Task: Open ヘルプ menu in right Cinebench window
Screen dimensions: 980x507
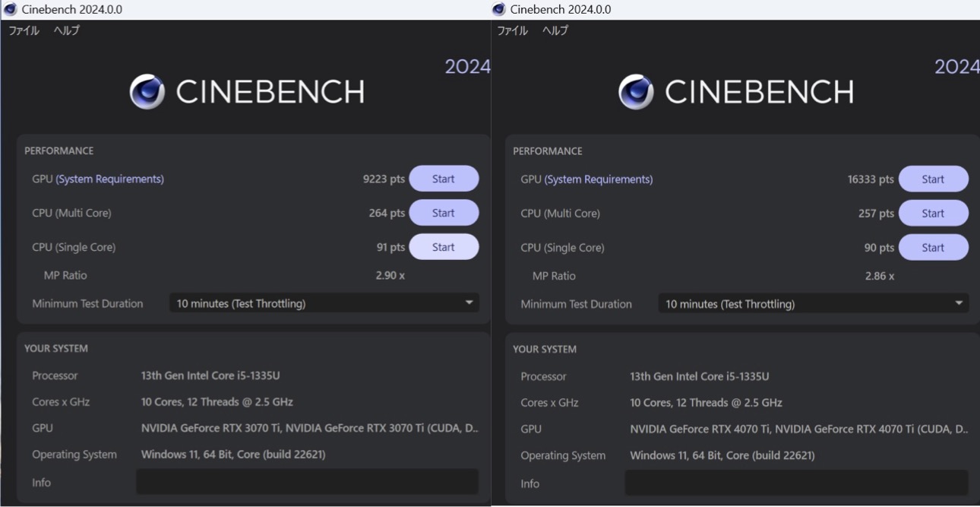Action: point(555,30)
